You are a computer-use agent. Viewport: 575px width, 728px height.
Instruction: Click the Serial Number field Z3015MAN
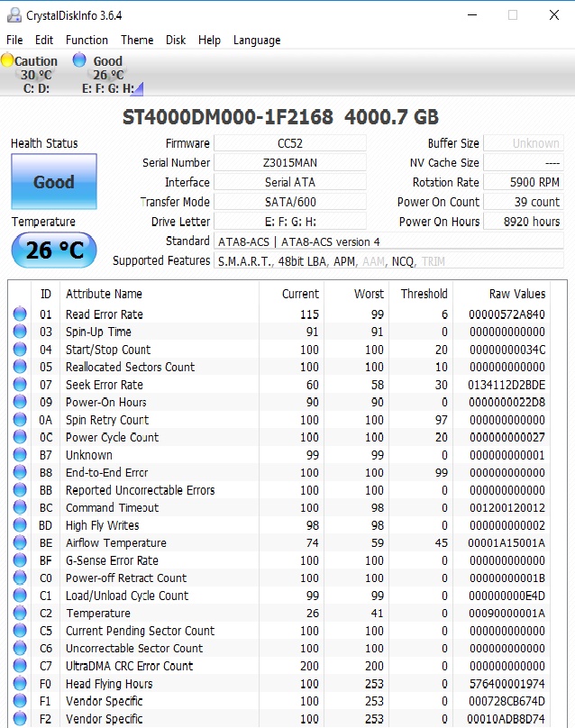(x=290, y=162)
